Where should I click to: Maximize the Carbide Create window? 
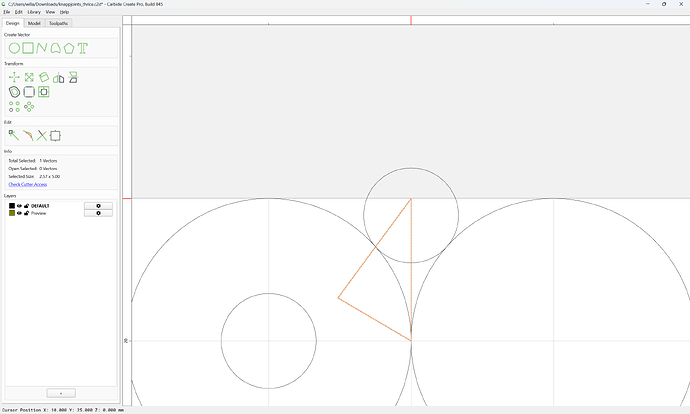(x=664, y=4)
